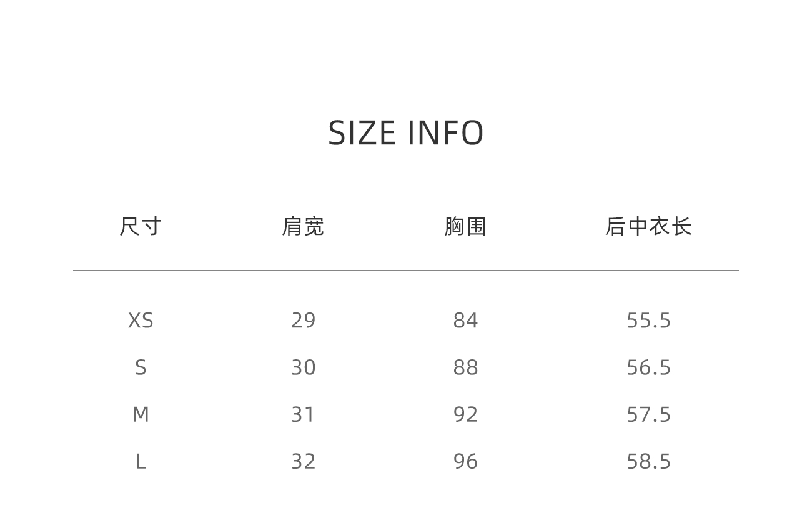Select chest measurement value 96

click(465, 461)
